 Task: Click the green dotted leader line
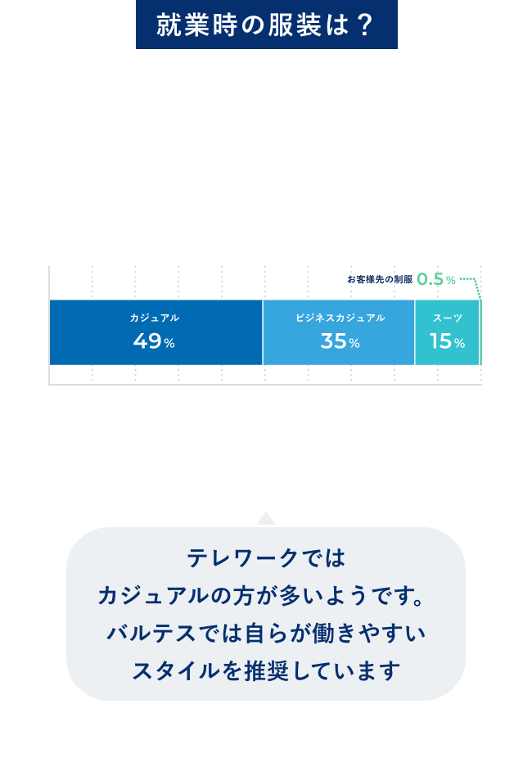pos(467,279)
